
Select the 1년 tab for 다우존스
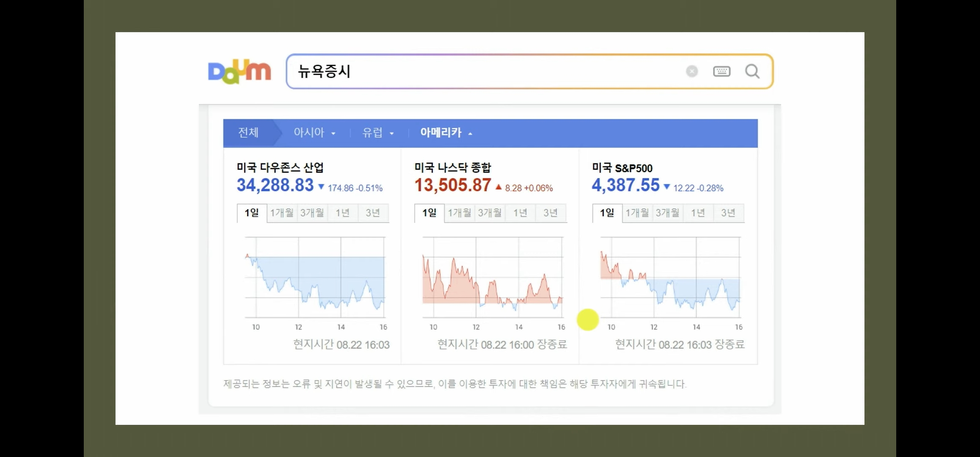click(x=343, y=213)
